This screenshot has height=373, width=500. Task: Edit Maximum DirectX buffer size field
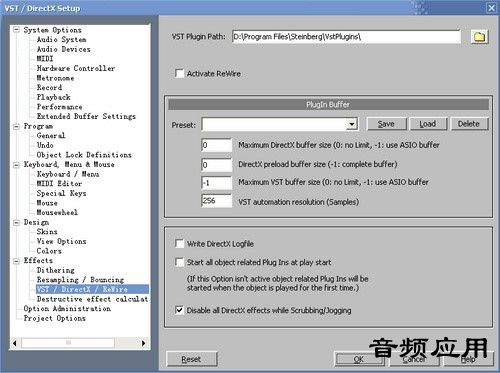click(216, 145)
